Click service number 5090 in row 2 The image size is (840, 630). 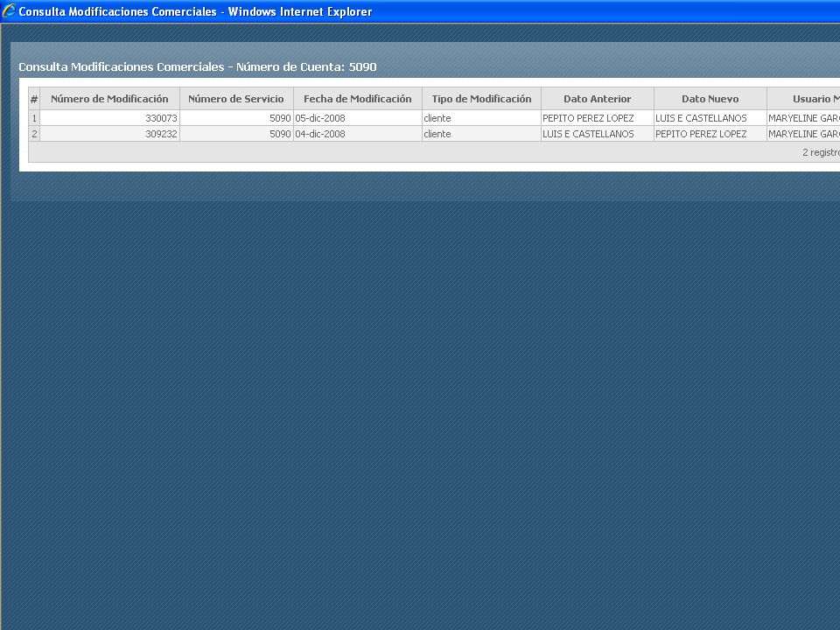pyautogui.click(x=236, y=134)
